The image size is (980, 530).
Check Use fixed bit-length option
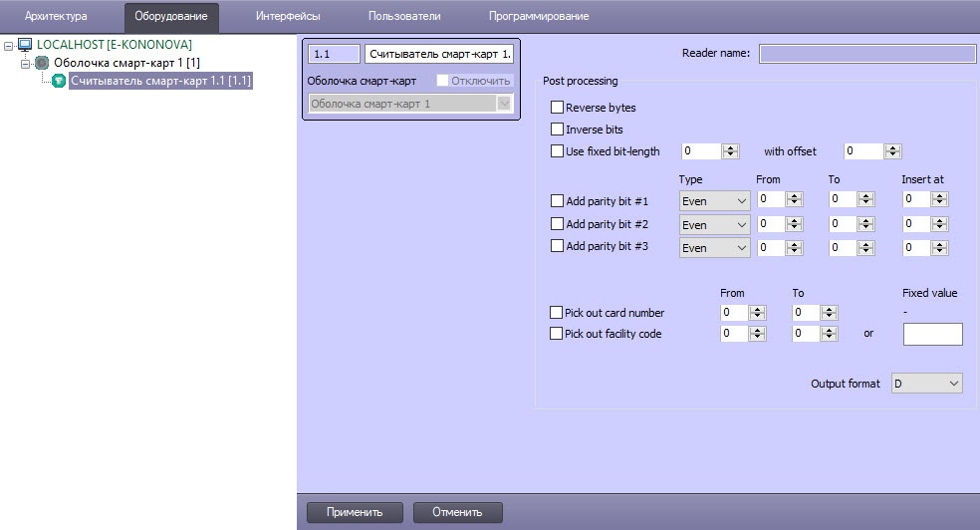557,151
